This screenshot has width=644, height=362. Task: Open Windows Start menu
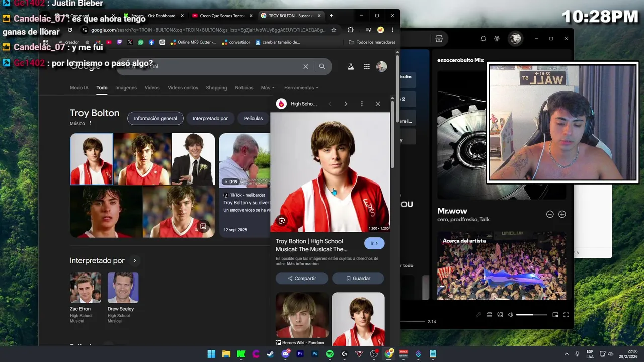click(211, 354)
